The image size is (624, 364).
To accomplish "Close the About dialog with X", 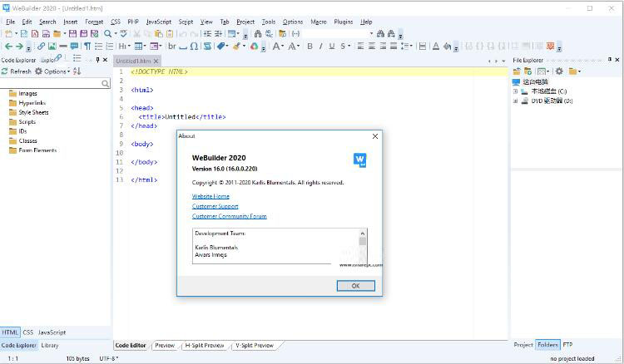I will pyautogui.click(x=375, y=136).
